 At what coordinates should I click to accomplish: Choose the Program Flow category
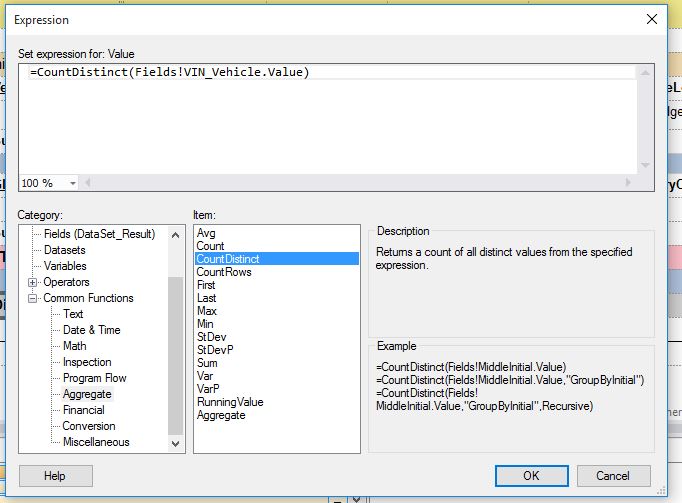click(x=95, y=378)
